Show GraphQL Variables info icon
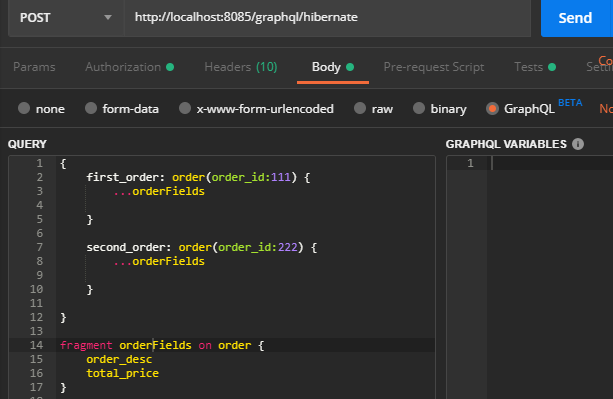 point(578,144)
